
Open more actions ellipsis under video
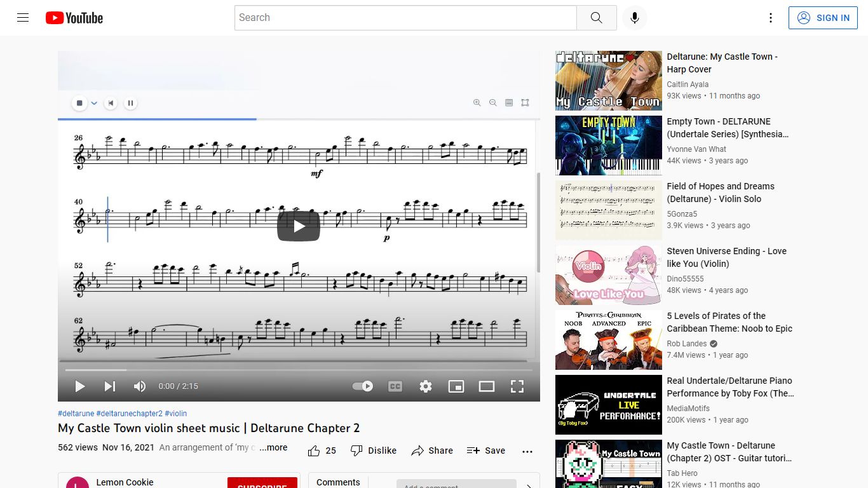tap(527, 451)
